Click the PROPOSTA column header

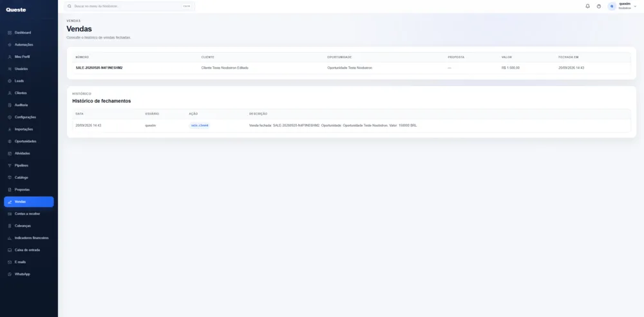tap(456, 57)
